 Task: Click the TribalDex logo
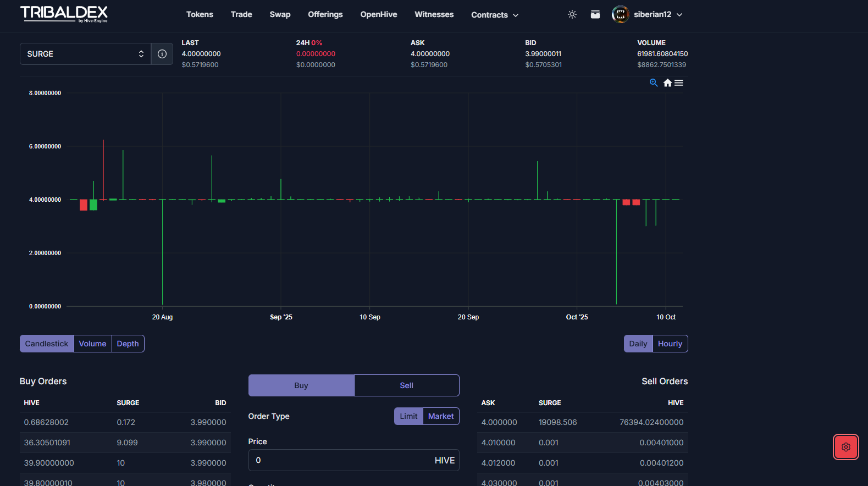coord(64,14)
